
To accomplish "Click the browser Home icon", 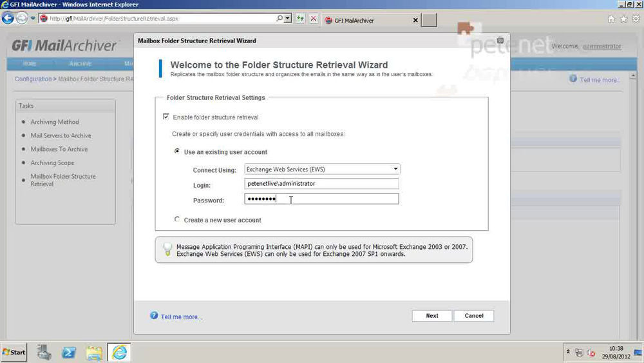I will (611, 19).
